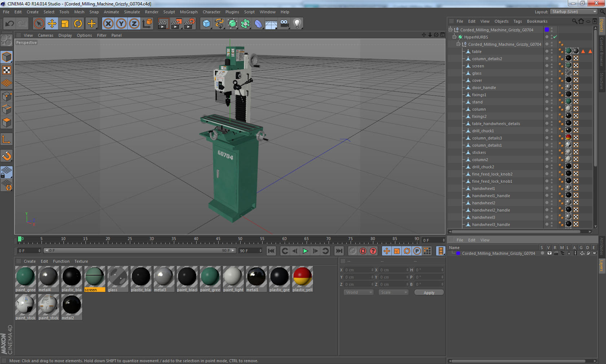Collapse the HyperNURBS tree node
The height and width of the screenshot is (364, 606).
pyautogui.click(x=454, y=37)
